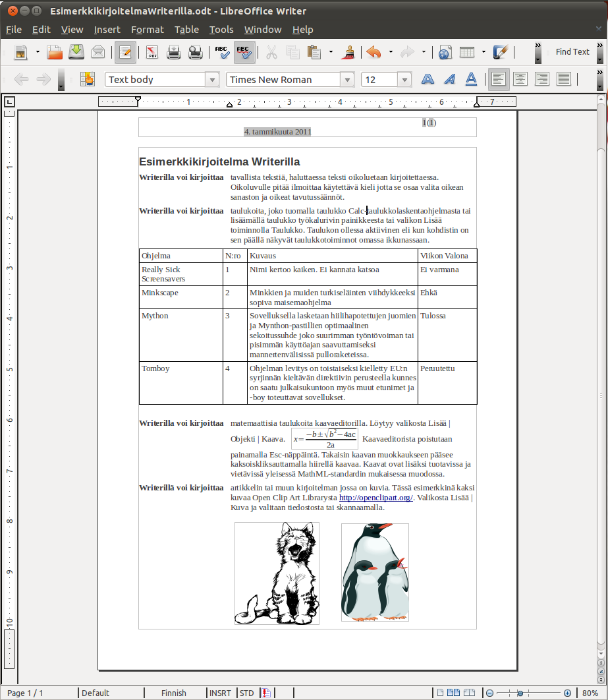
Task: Click the Print File Directly icon
Action: (x=173, y=52)
